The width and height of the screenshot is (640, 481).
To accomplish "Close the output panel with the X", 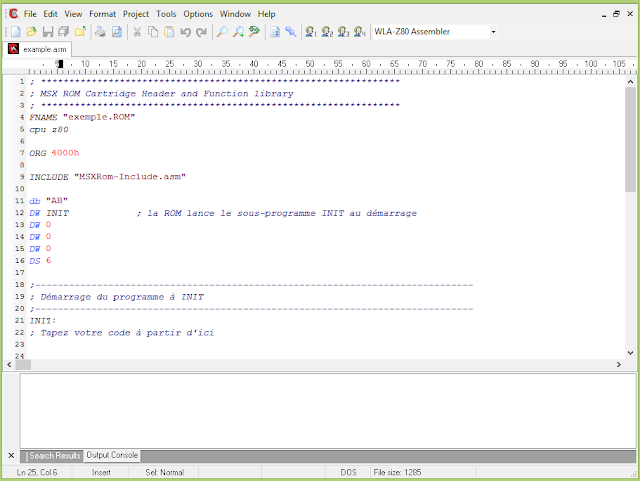I will click(x=11, y=456).
